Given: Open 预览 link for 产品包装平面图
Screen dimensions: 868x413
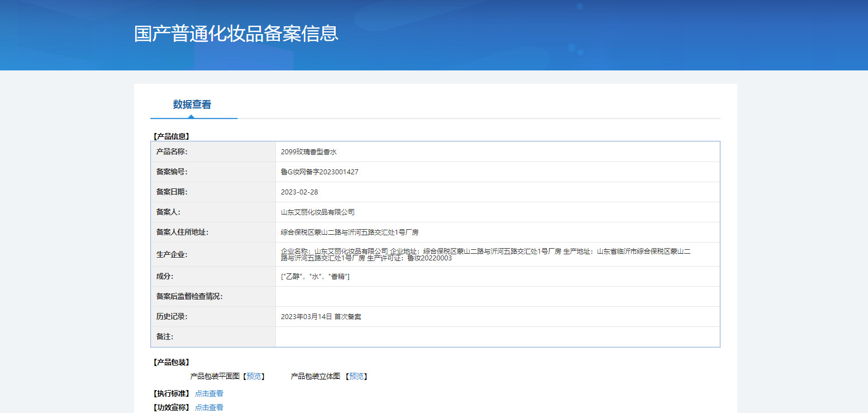Looking at the screenshot, I should tap(254, 376).
